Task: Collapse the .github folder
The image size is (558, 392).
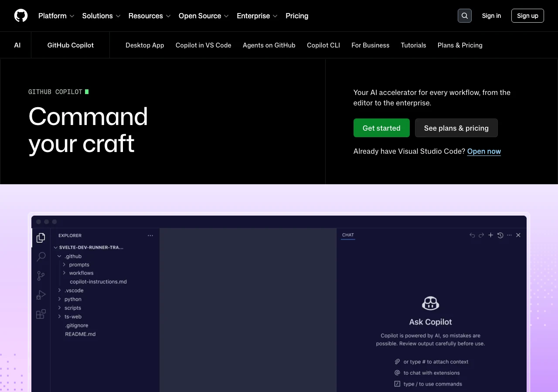Action: pyautogui.click(x=70, y=256)
